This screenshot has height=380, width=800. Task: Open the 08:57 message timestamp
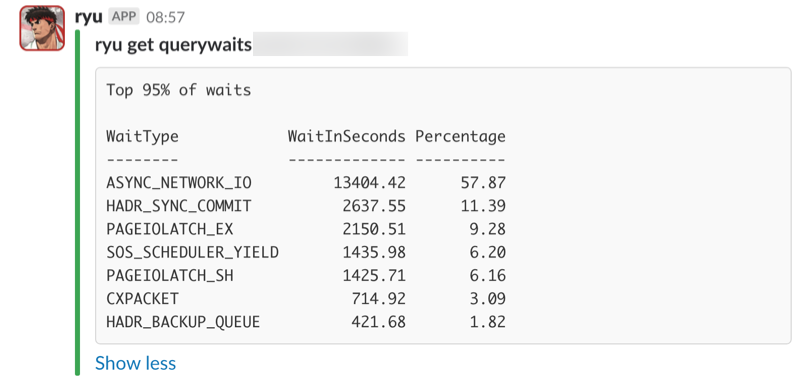(165, 17)
